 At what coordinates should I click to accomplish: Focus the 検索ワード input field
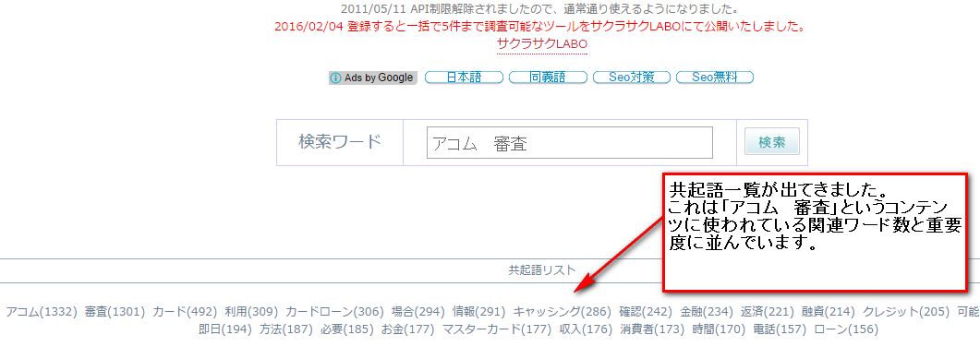(569, 143)
